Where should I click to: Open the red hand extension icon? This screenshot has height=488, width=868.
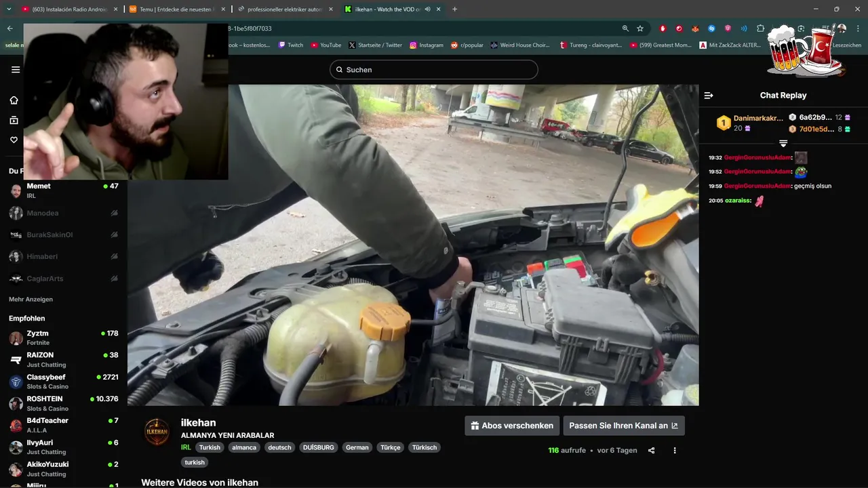point(663,28)
